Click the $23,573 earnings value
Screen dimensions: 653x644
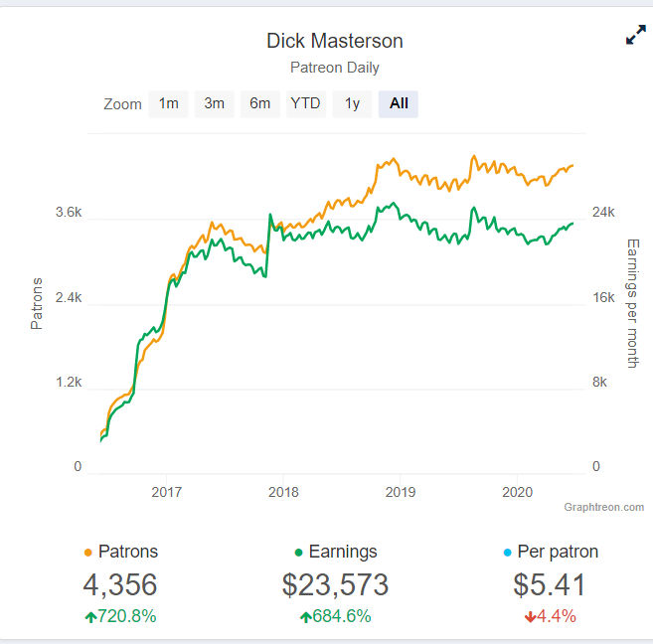click(336, 585)
